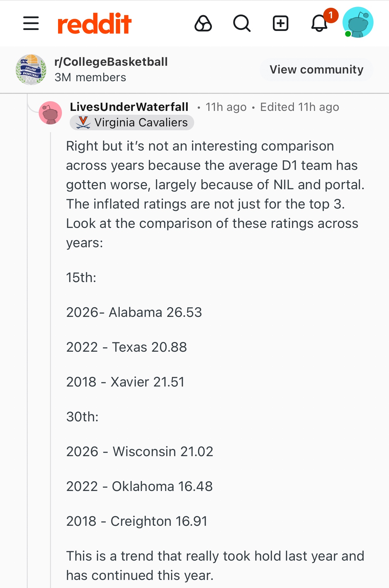Open the hamburger navigation menu
389x588 pixels.
(31, 24)
